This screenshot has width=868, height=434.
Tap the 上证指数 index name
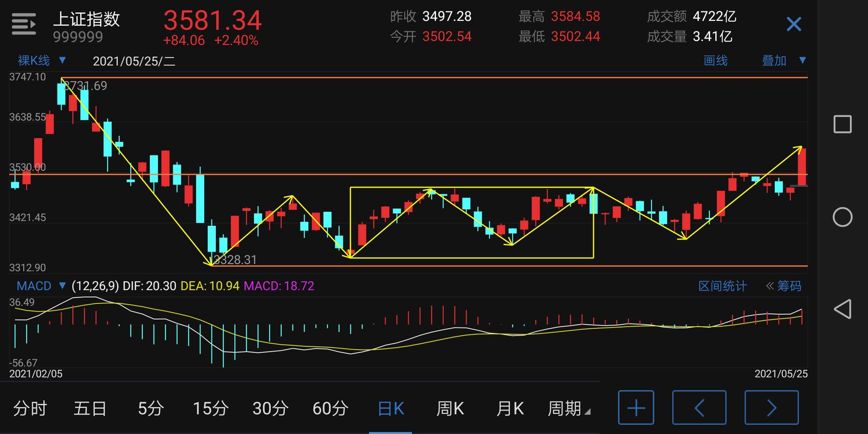(x=86, y=19)
